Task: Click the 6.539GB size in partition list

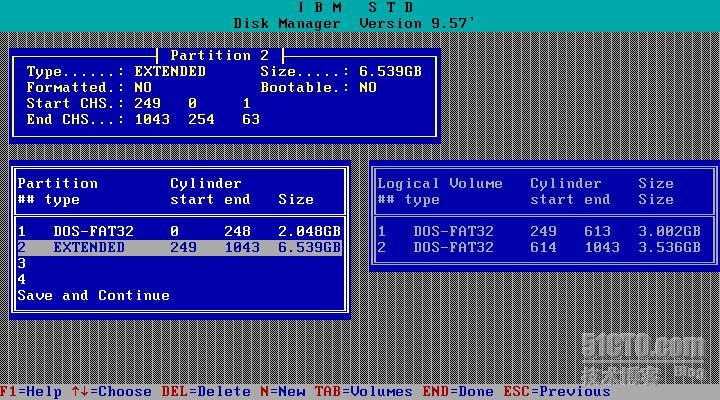Action: [x=309, y=248]
